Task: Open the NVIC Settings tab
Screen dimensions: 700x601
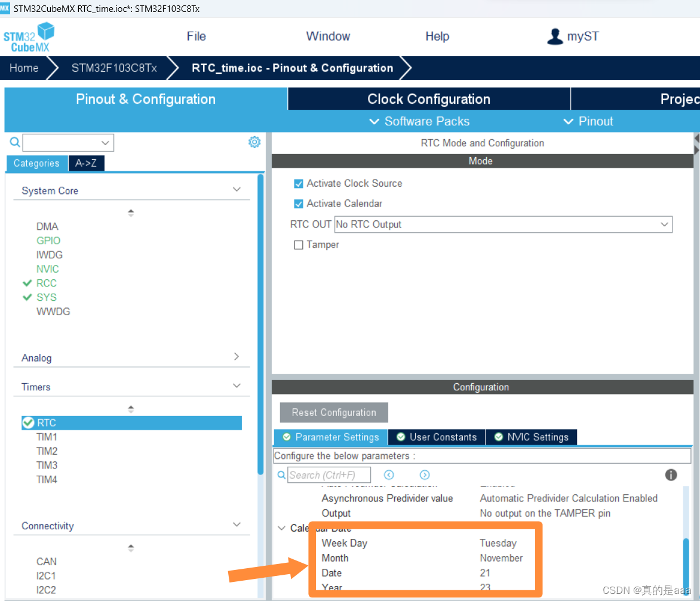Action: click(531, 437)
